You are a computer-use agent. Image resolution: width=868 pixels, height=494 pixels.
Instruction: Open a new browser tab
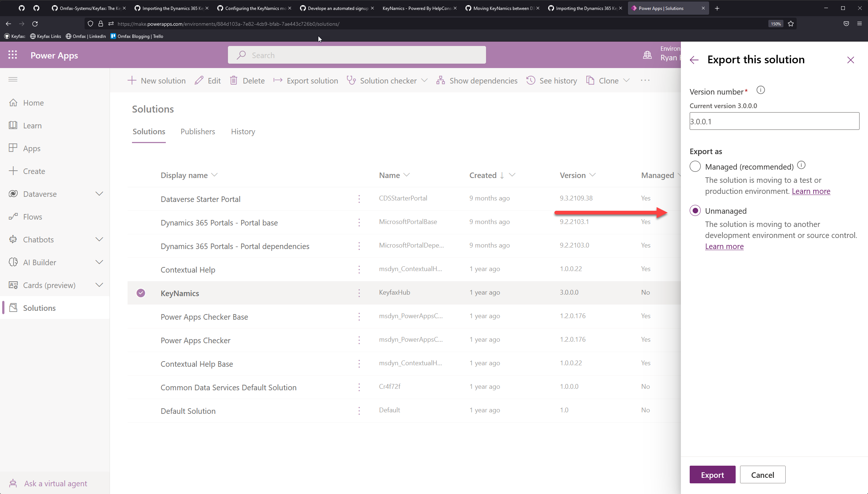[x=717, y=8]
